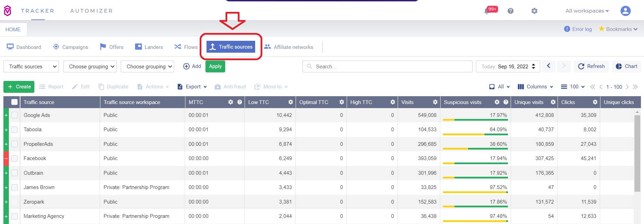644x224 pixels.
Task: Open the second Choose grouping dropdown
Action: 147,67
